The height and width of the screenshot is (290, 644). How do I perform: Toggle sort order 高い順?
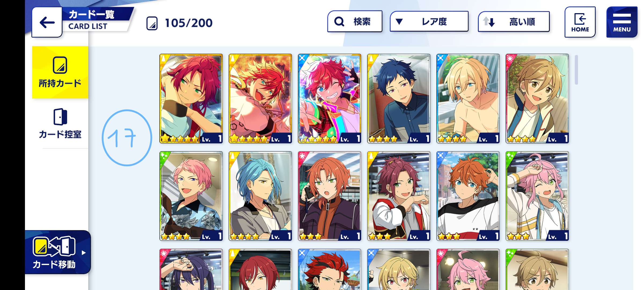coord(514,21)
